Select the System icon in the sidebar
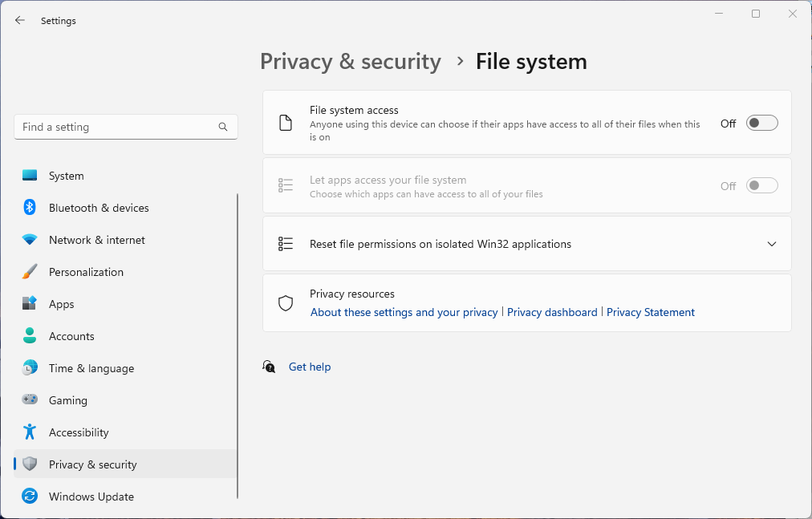Viewport: 812px width, 519px height. tap(30, 176)
